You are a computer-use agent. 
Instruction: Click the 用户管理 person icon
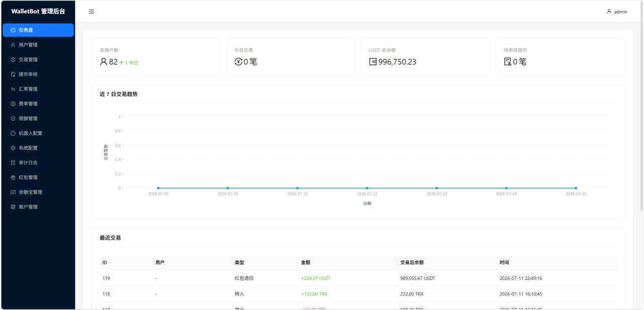pyautogui.click(x=13, y=45)
